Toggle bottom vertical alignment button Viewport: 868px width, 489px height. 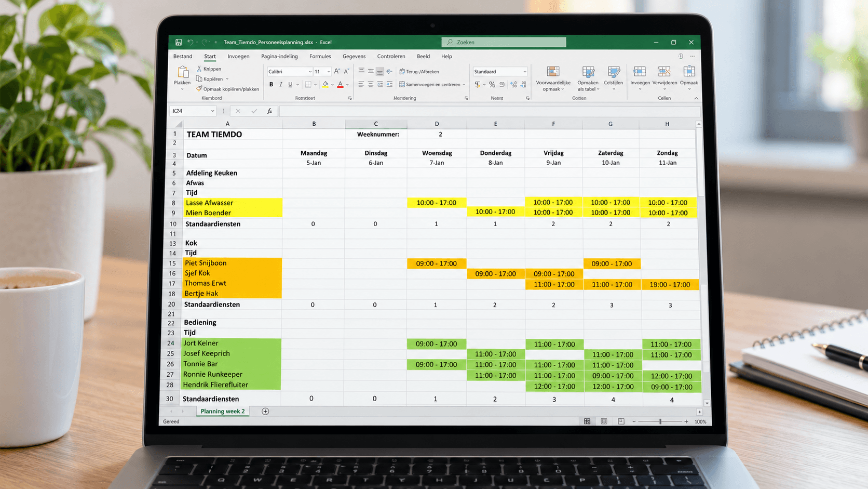click(380, 72)
